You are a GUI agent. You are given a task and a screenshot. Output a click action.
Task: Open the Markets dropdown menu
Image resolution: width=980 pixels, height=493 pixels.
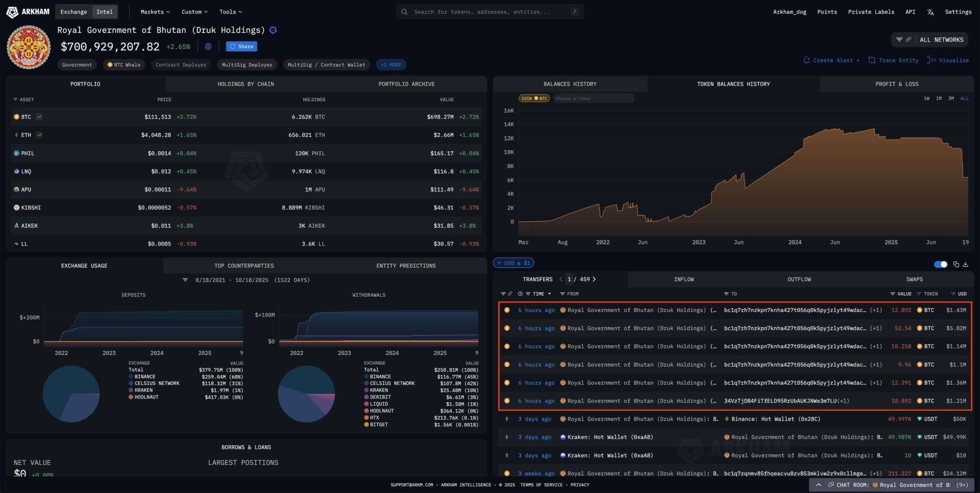coord(155,11)
